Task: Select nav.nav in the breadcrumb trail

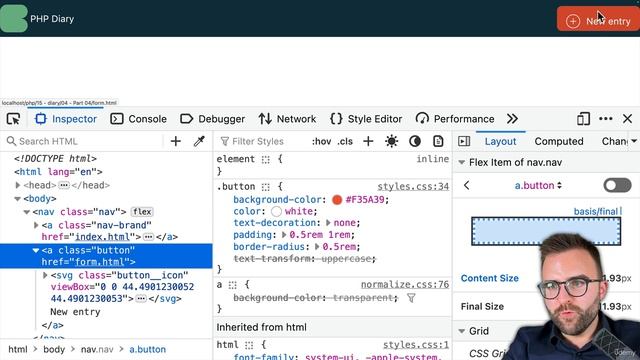Action: (97, 349)
